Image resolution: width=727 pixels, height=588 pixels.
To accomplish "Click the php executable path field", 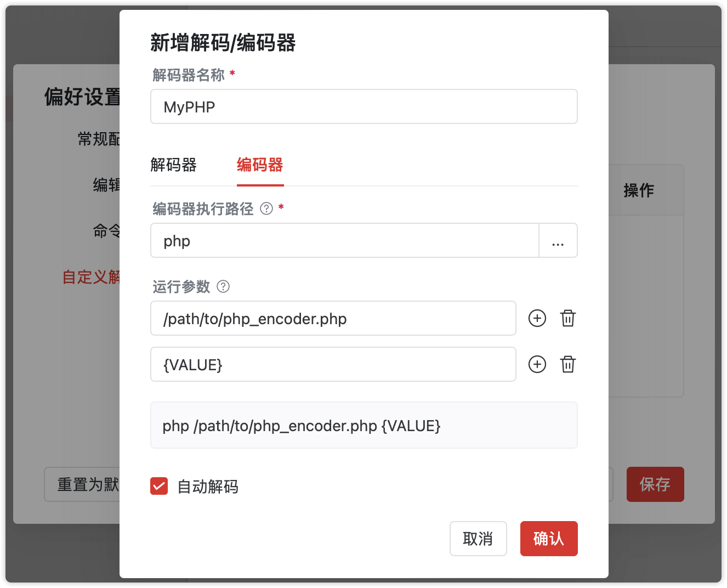I will [344, 240].
